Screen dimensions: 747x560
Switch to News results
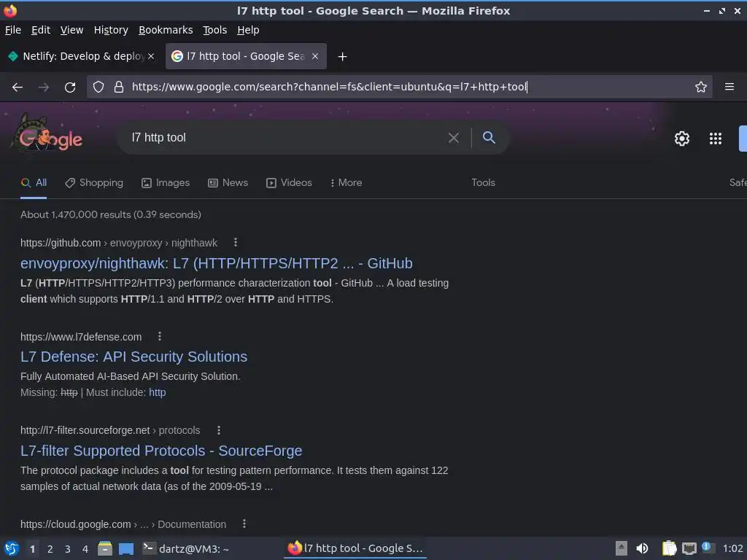228,183
